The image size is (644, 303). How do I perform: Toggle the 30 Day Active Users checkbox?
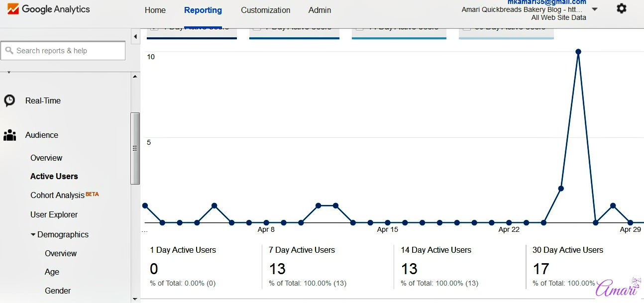466,28
